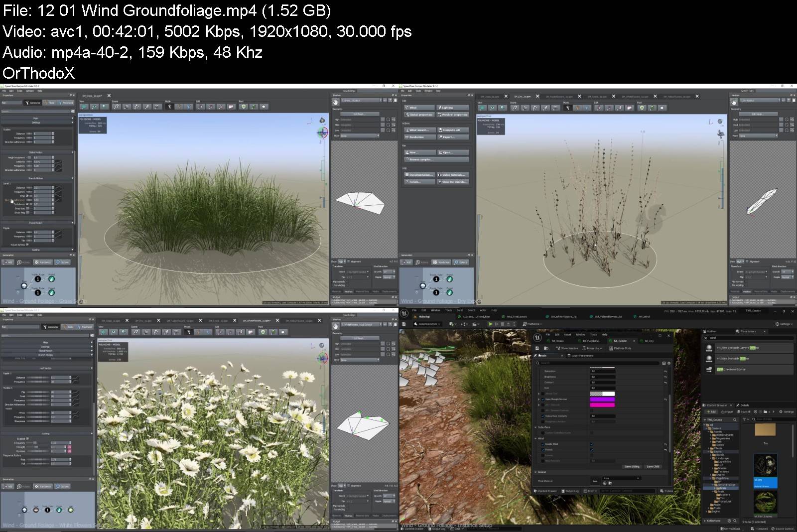Click Wind wizard button in dry plant window
This screenshot has width=797, height=532.
420,130
